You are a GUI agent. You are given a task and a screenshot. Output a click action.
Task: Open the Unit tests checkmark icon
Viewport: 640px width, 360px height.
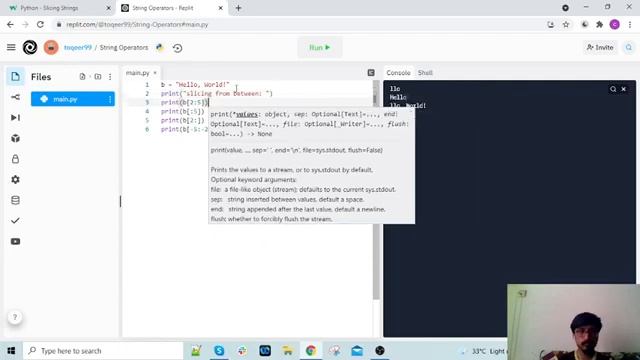click(16, 221)
